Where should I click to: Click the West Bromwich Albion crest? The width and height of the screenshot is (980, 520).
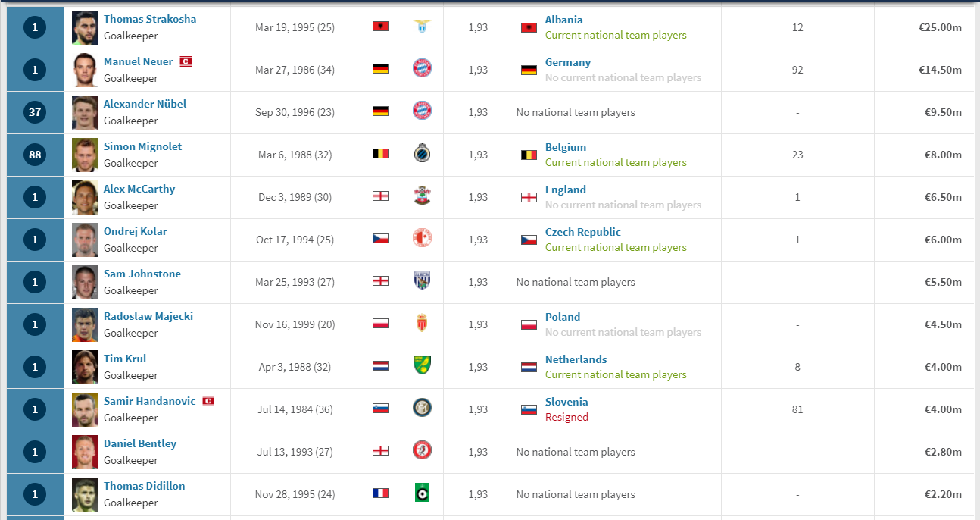click(422, 280)
